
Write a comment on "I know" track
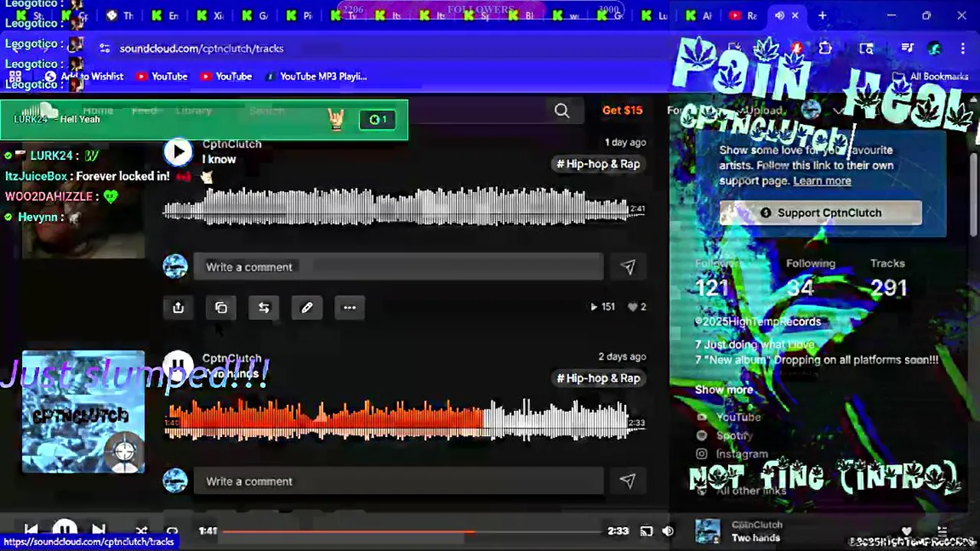[x=398, y=267]
